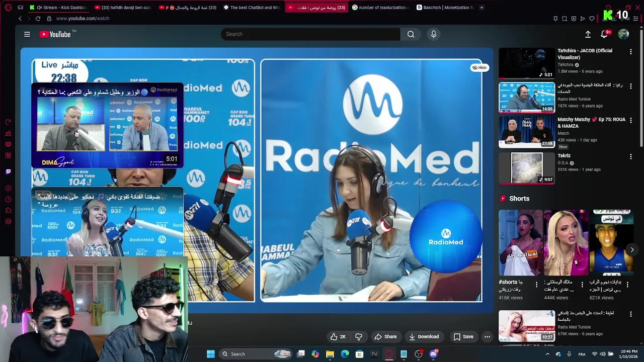Open Copilot from the taskbar
This screenshot has height=362, width=644.
click(315, 354)
